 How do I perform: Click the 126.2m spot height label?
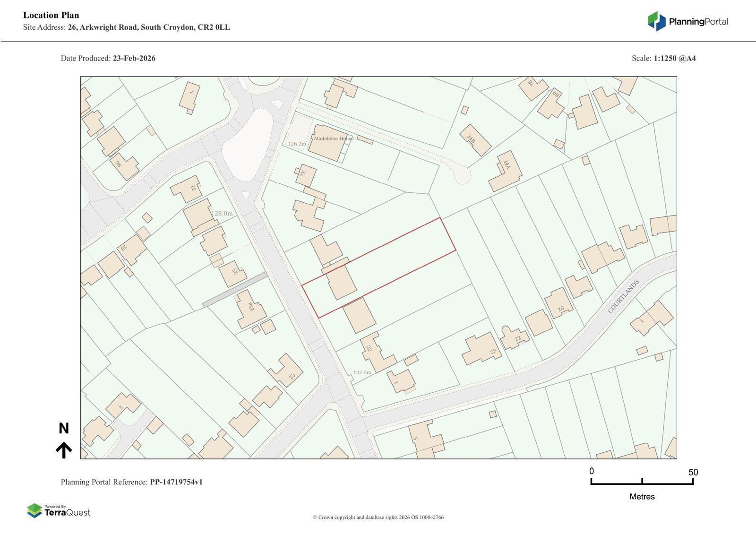tap(297, 144)
